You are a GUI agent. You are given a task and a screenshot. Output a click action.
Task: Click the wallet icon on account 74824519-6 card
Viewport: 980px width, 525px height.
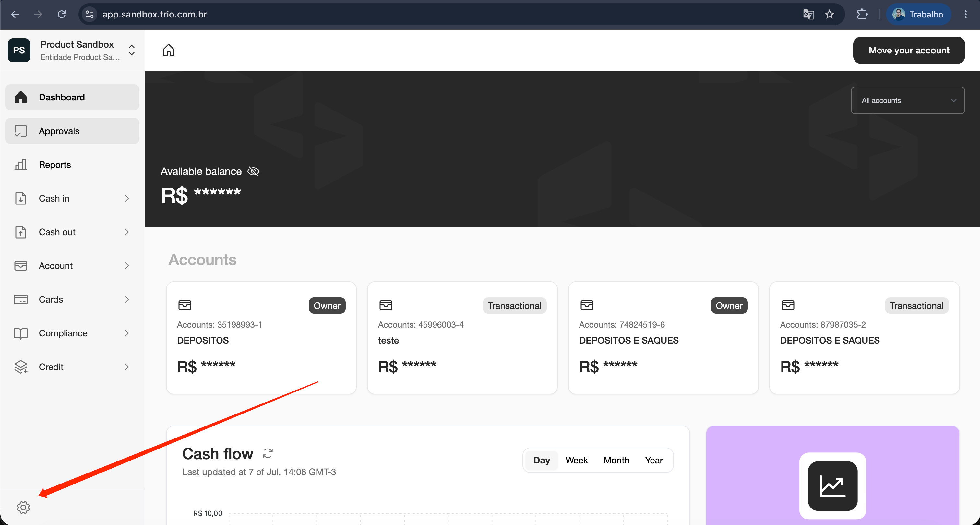(x=587, y=305)
